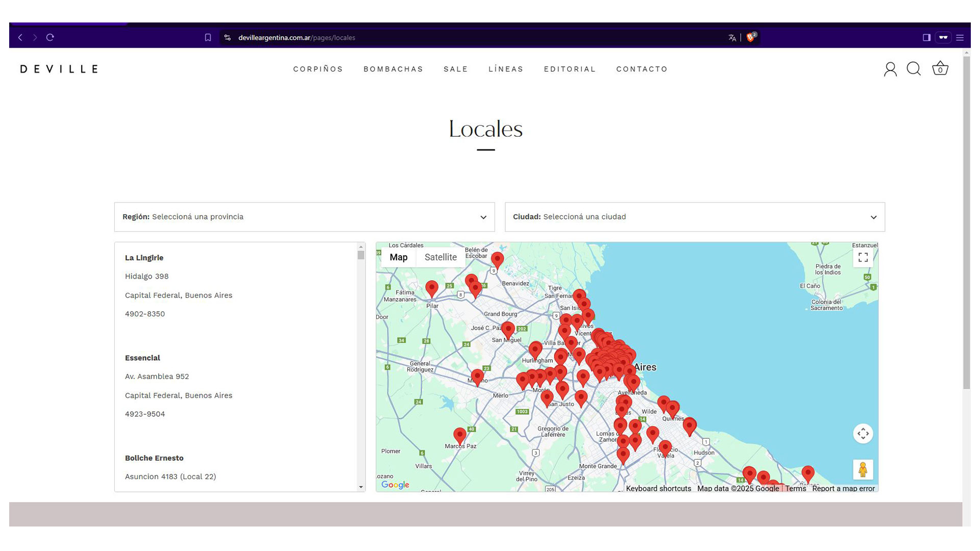Screen dimensions: 980x551
Task: Click the search magnifier icon
Action: 914,69
